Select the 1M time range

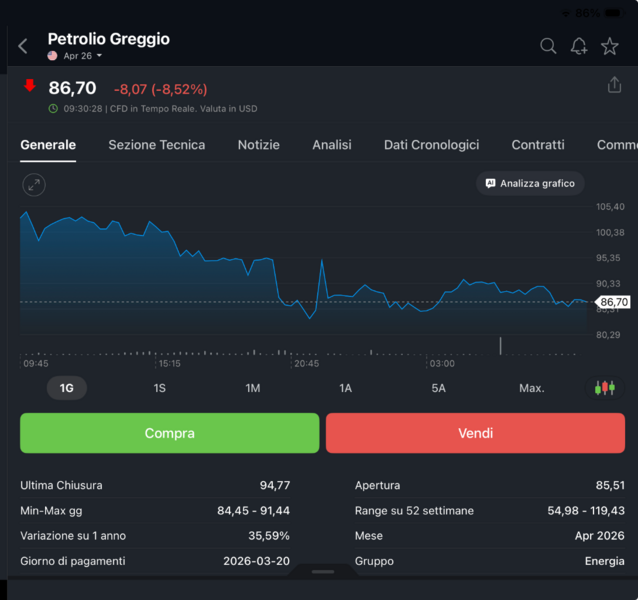(x=253, y=388)
